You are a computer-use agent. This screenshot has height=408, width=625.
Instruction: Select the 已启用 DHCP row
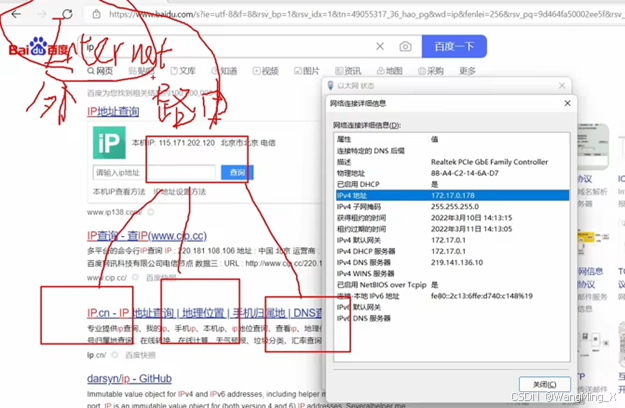[x=452, y=184]
